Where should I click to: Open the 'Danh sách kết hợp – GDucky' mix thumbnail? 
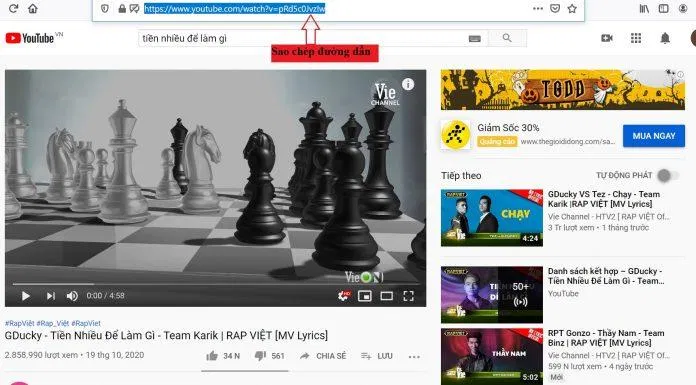tap(492, 294)
